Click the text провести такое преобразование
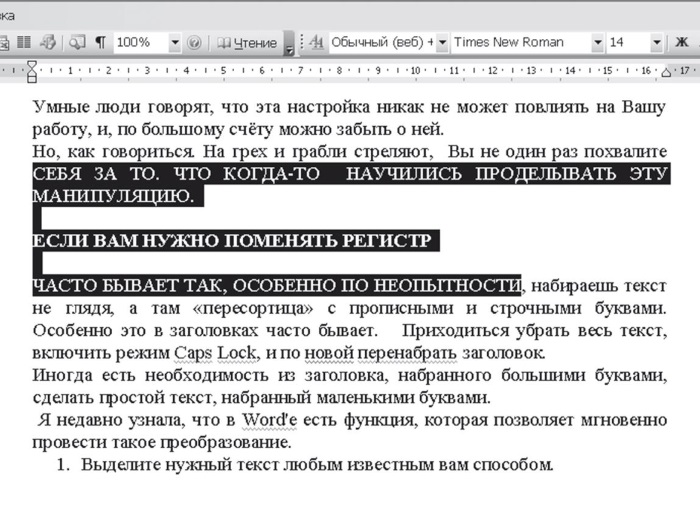The width and height of the screenshot is (700, 522). tap(162, 442)
